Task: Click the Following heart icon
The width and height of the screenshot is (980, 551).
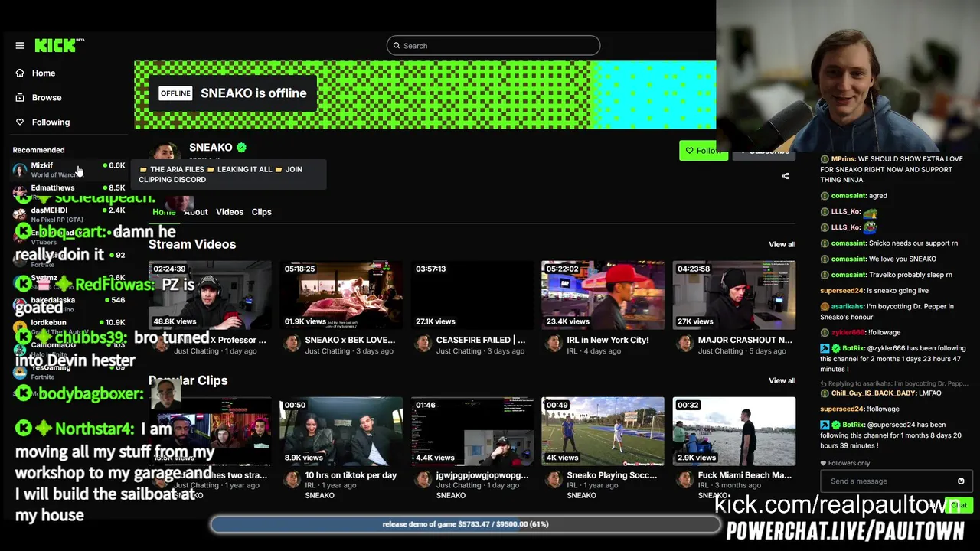Action: (x=20, y=122)
